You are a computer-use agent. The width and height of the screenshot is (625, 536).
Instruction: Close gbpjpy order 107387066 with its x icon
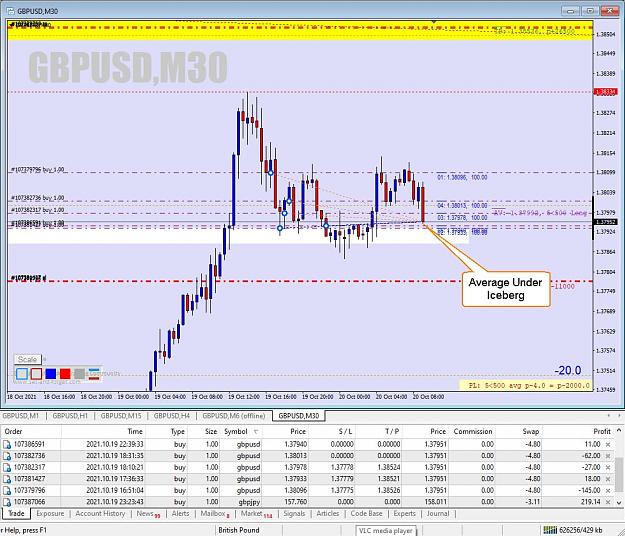coord(608,502)
